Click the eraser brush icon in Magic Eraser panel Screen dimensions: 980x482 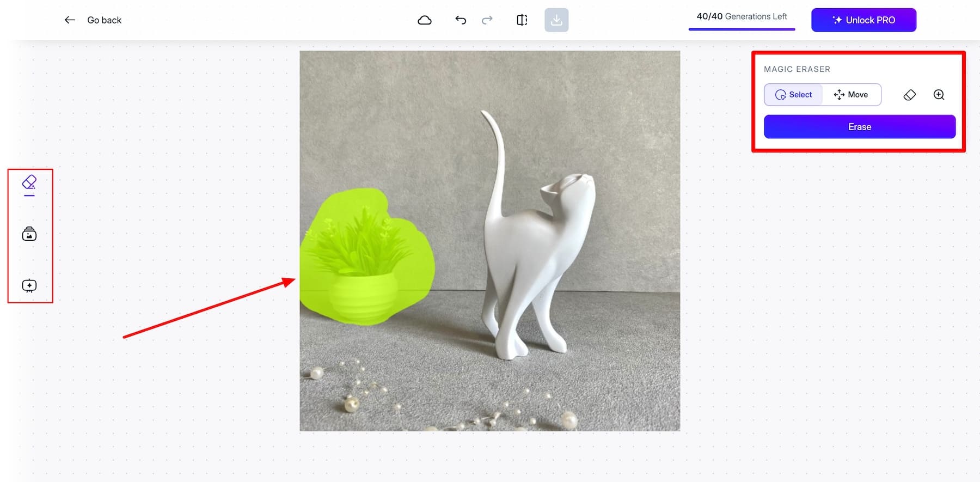pyautogui.click(x=909, y=95)
